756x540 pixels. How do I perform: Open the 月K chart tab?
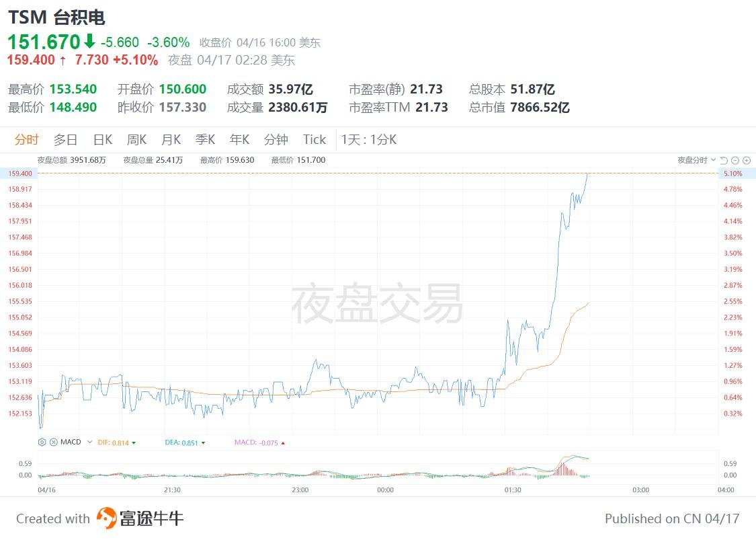click(171, 140)
